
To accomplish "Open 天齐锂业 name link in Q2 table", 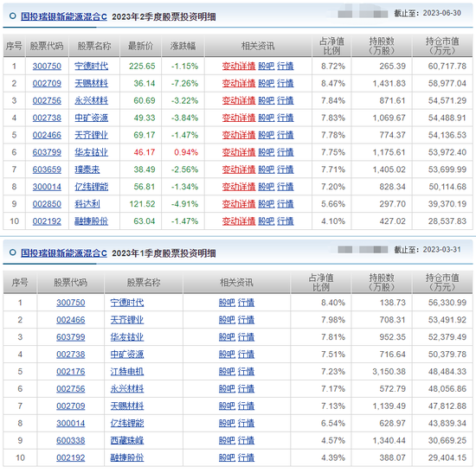I will [x=92, y=135].
